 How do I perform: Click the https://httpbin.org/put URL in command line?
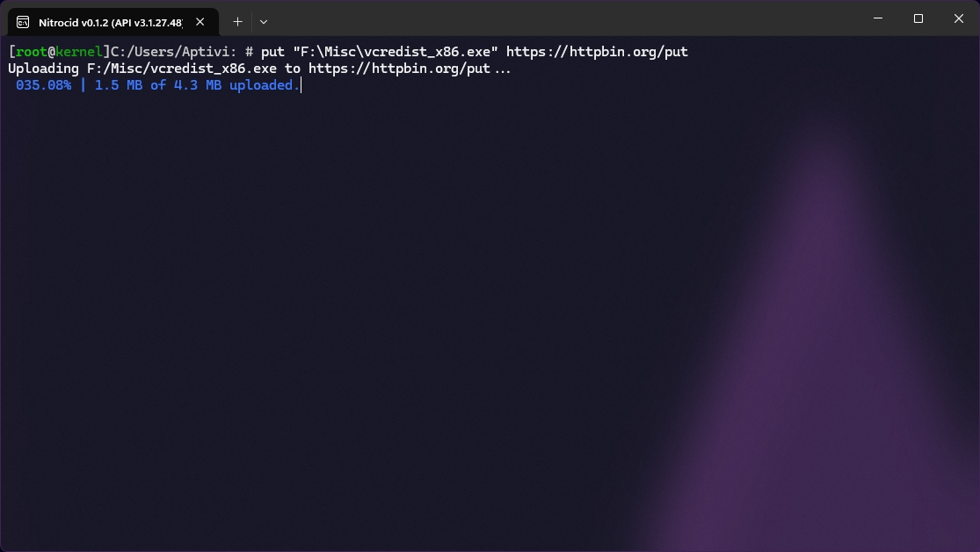coord(597,51)
